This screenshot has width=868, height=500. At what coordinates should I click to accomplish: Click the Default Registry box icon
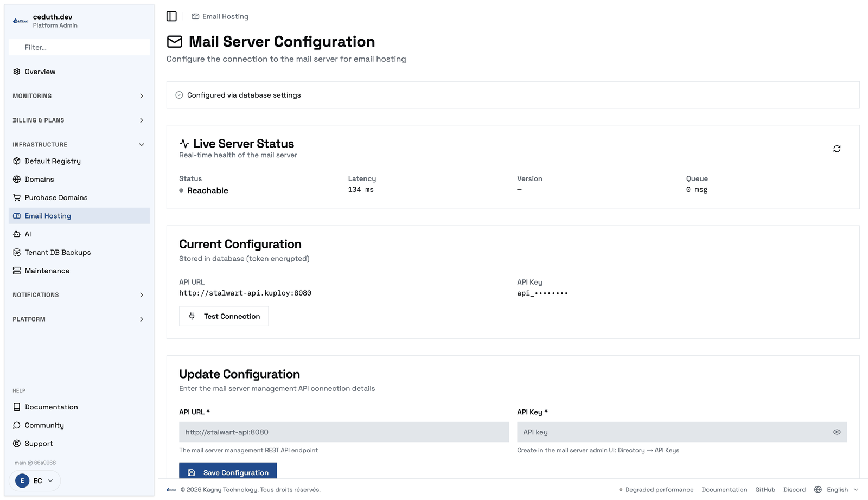[17, 161]
